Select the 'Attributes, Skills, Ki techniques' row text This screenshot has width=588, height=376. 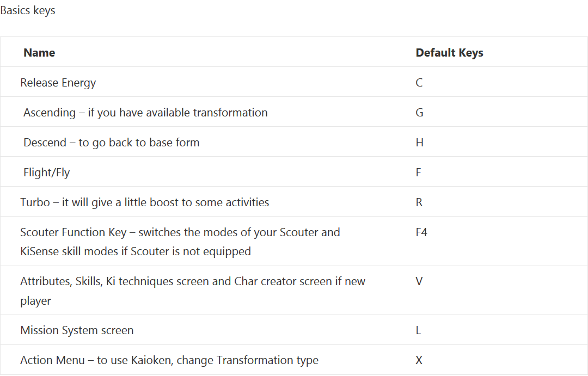click(193, 291)
